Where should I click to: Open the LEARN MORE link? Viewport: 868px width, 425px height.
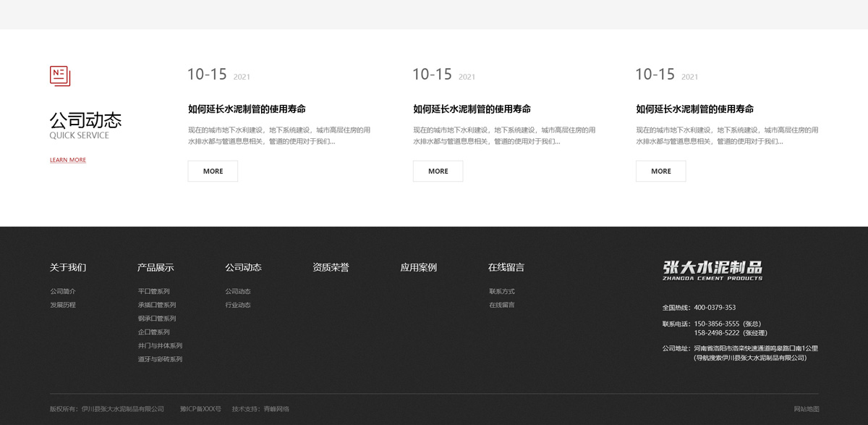point(68,160)
